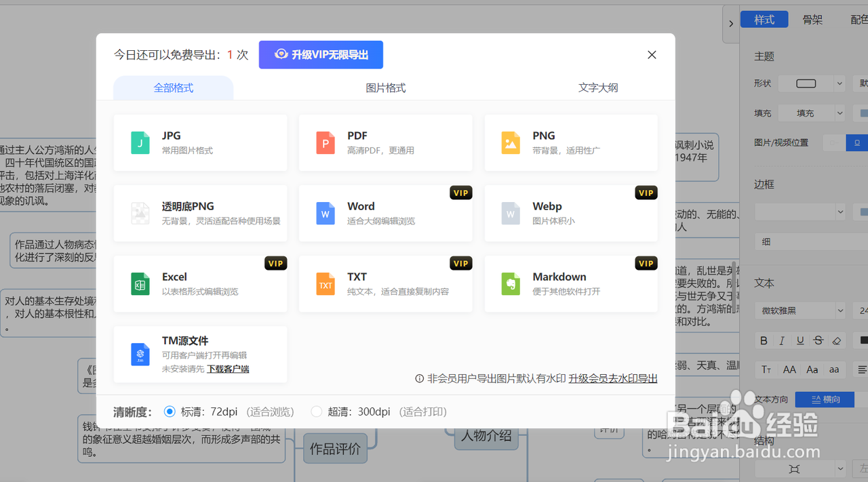The image size is (868, 482).
Task: Set text to lowercase aa
Action: point(834,369)
